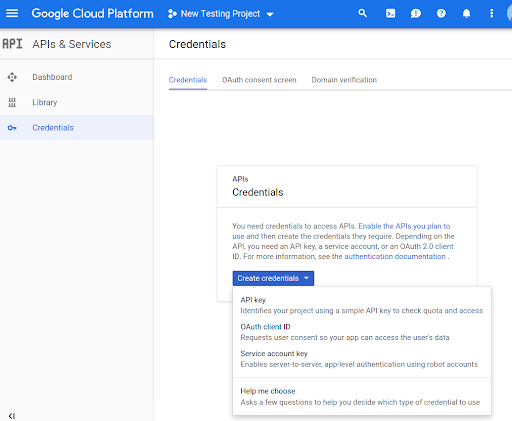512x421 pixels.
Task: Select Help me choose option
Action: pos(362,397)
